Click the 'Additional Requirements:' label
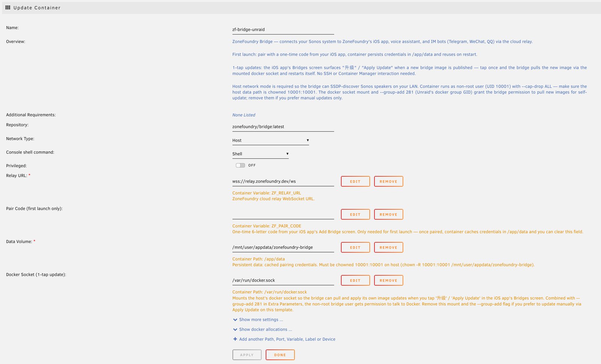 tap(31, 115)
